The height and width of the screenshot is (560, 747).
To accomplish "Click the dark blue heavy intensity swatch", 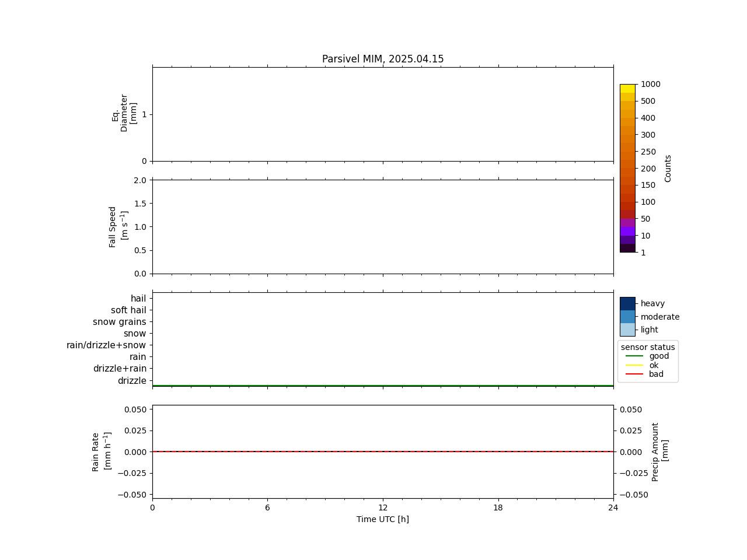I will 627,304.
